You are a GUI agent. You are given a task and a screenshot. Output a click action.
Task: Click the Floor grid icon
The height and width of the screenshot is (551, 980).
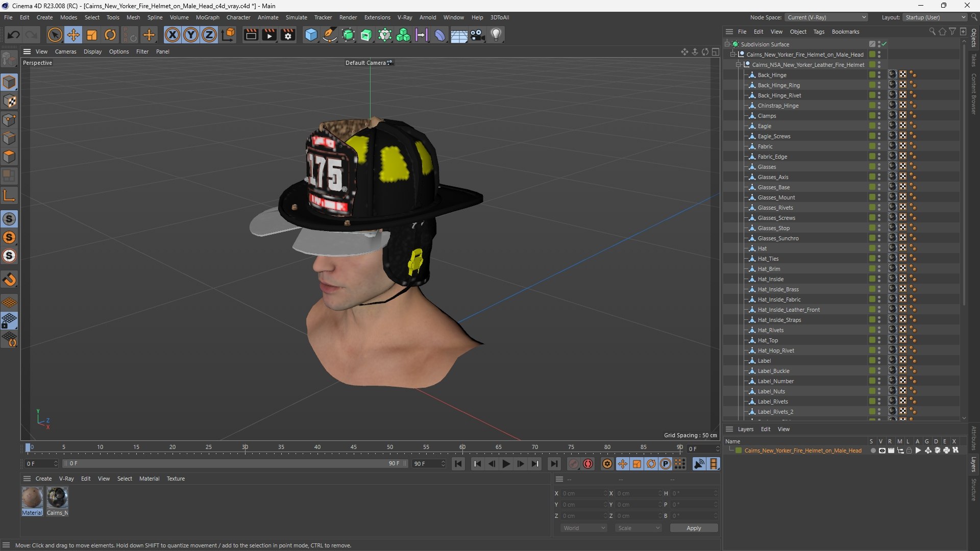click(459, 35)
